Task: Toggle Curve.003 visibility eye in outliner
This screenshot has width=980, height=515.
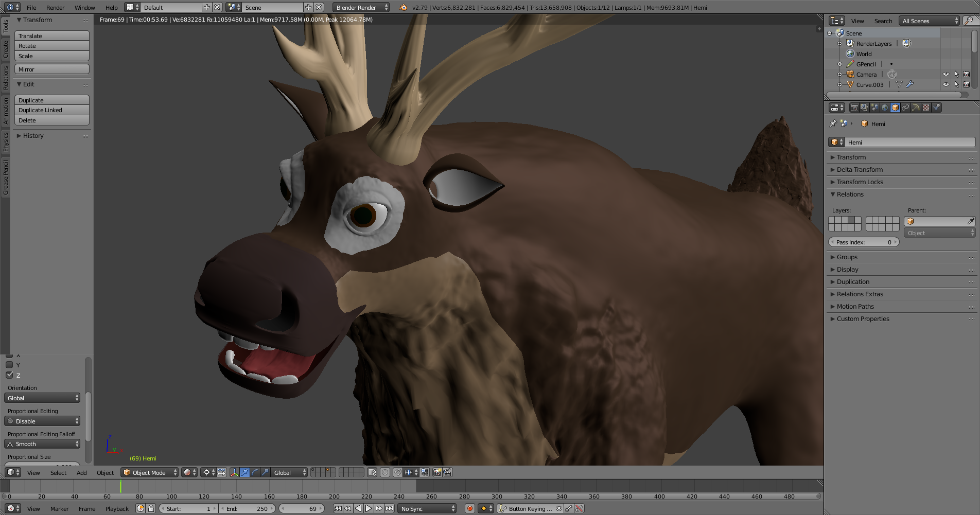Action: click(x=946, y=84)
